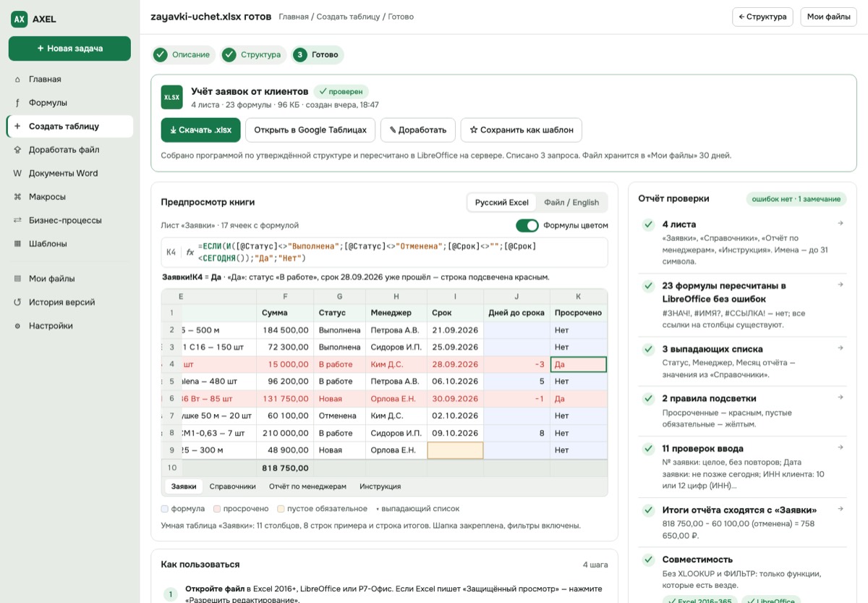Click the checkmark icon beside «2 правила подсветки»

pyautogui.click(x=648, y=399)
